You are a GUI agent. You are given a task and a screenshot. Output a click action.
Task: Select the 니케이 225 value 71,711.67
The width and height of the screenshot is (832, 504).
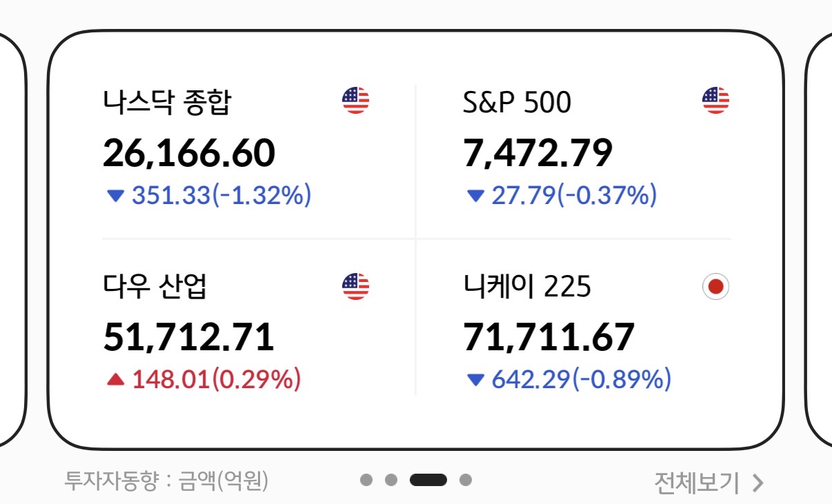[x=548, y=337]
